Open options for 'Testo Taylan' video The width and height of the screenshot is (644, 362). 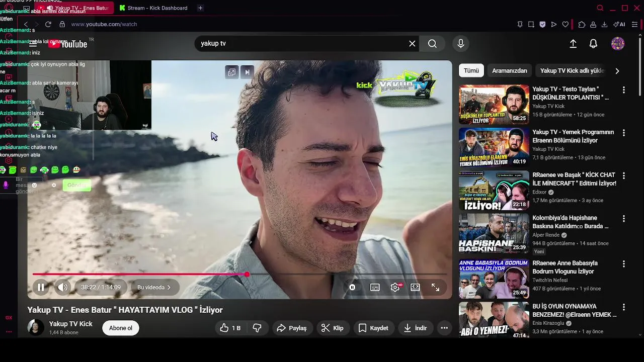coord(624,90)
